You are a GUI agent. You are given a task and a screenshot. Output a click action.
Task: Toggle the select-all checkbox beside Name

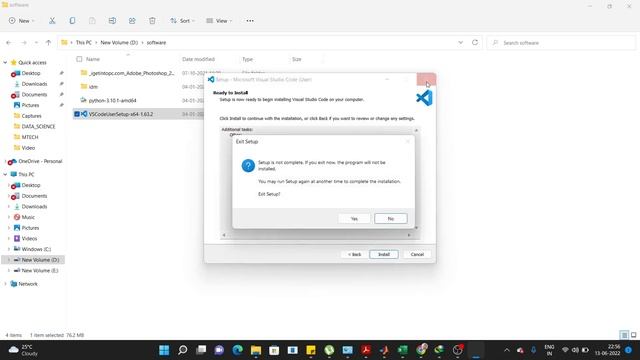[79, 59]
